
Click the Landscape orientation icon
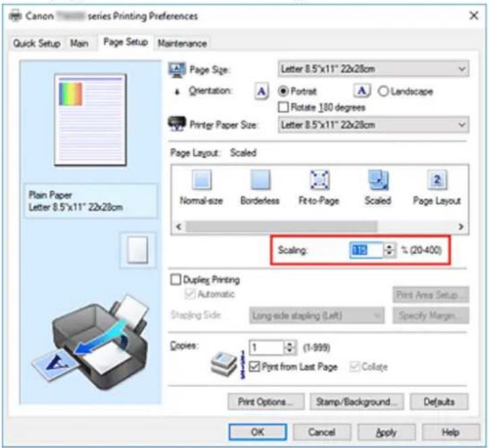coord(362,91)
